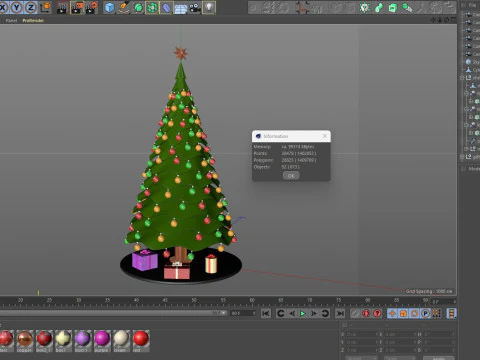Click the viewport move navigation icon
Viewport: 480px width, 360px height.
point(434,20)
